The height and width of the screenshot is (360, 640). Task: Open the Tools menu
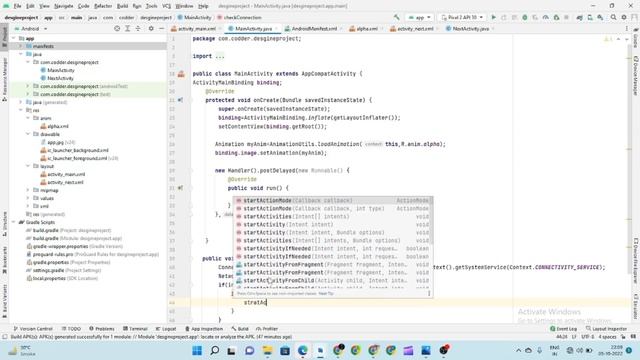tap(151, 6)
